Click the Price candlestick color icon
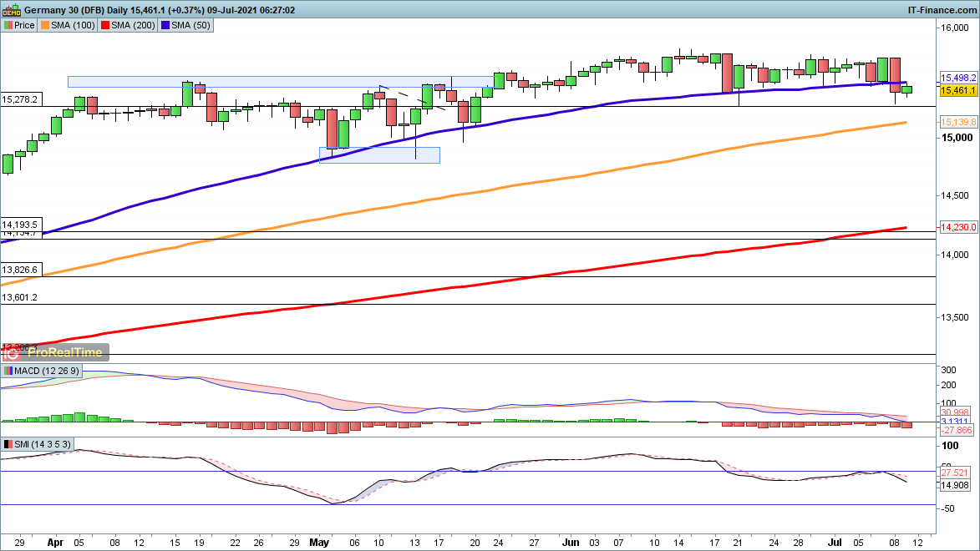This screenshot has width=980, height=551. pyautogui.click(x=8, y=25)
